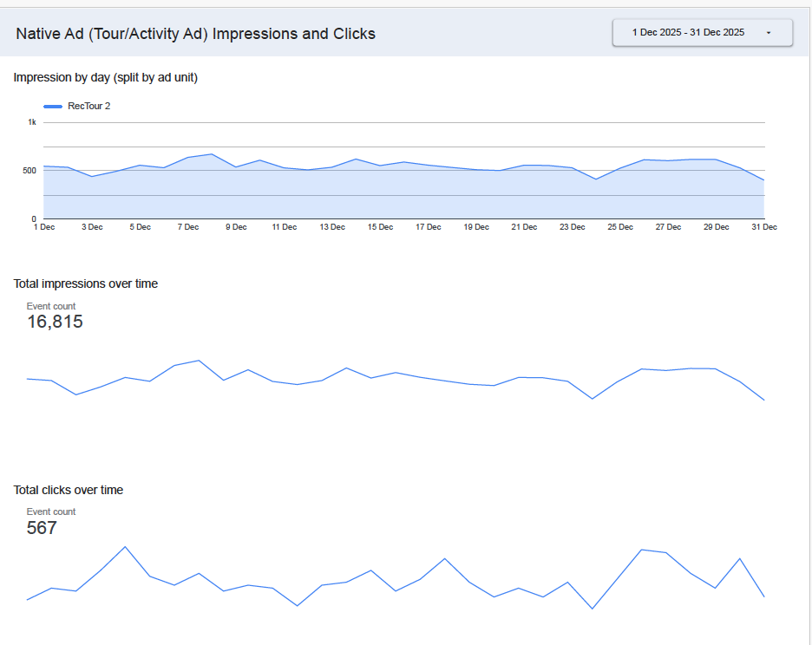This screenshot has height=645, width=812.
Task: Click the area chart dip near 24 Dec
Action: [x=595, y=179]
